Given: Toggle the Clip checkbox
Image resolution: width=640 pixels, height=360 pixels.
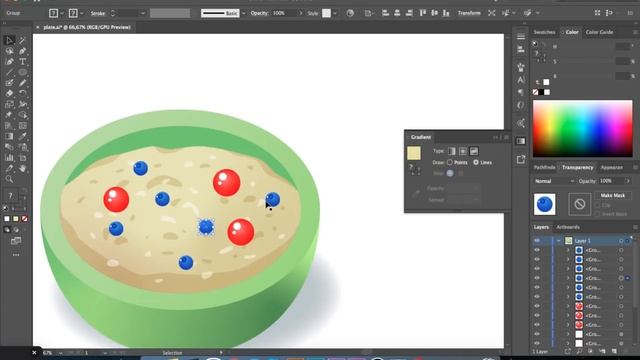Looking at the screenshot, I should click(x=597, y=205).
